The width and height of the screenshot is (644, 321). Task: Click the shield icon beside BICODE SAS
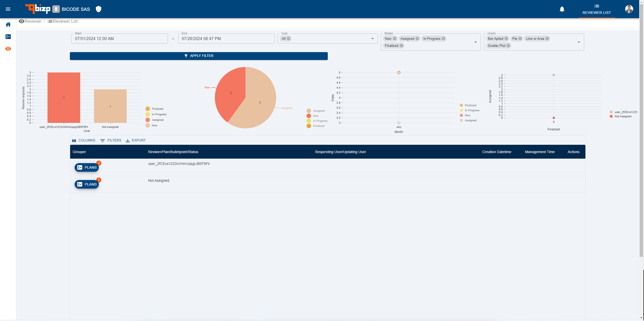click(x=98, y=9)
